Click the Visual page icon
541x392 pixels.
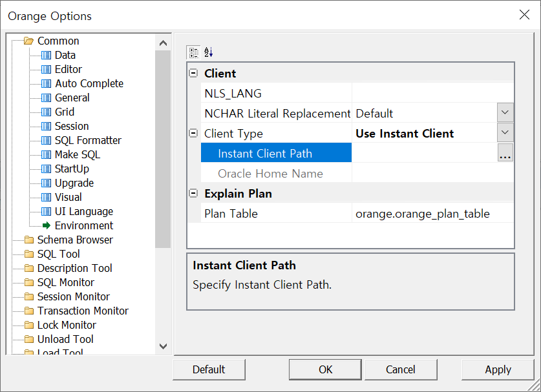[47, 197]
